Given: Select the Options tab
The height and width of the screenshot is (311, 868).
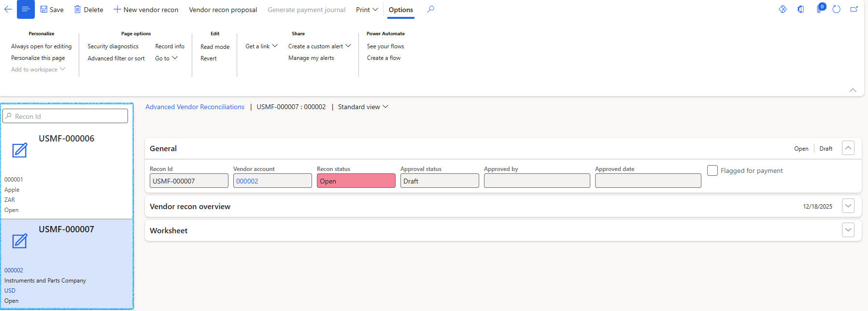Looking at the screenshot, I should coord(400,10).
